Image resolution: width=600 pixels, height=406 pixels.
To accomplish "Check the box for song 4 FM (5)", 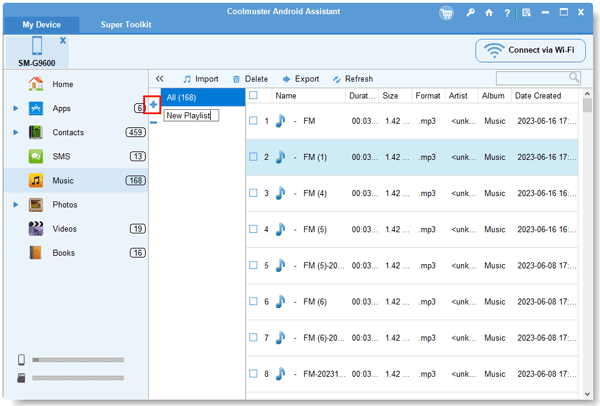I will tap(253, 229).
